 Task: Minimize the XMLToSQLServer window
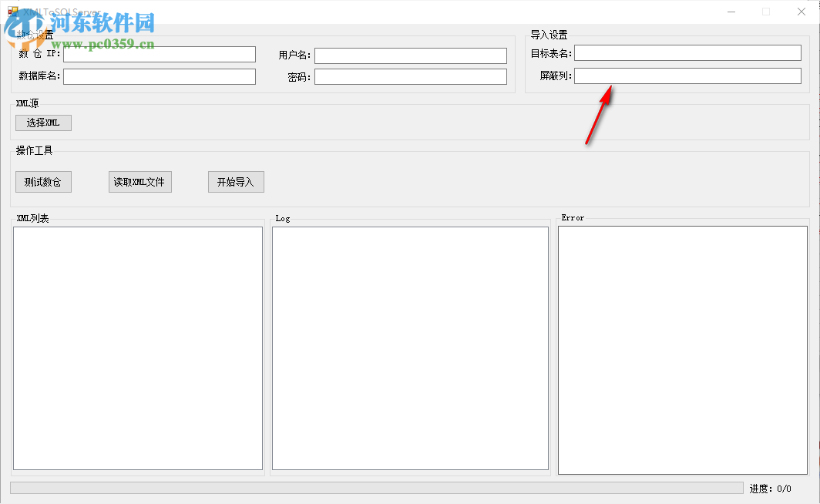730,12
